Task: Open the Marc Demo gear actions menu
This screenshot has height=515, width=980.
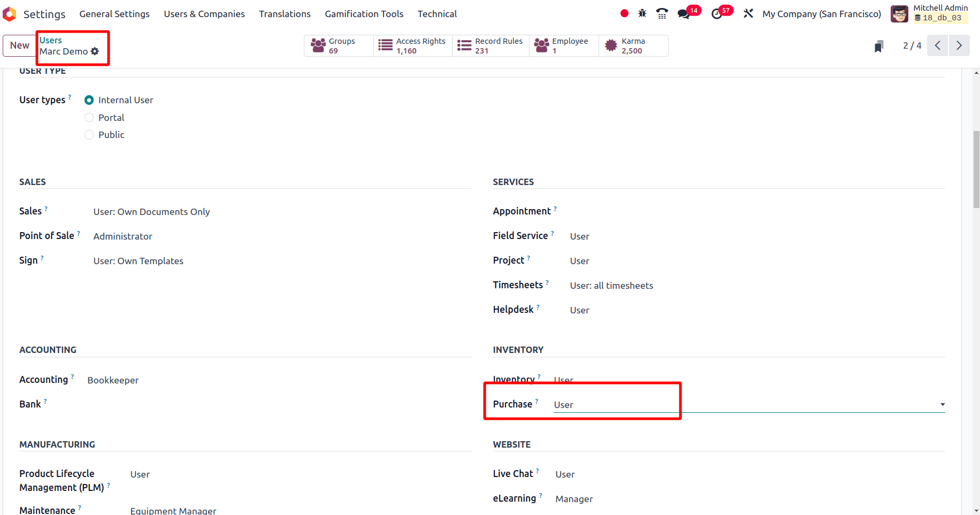Action: 95,51
